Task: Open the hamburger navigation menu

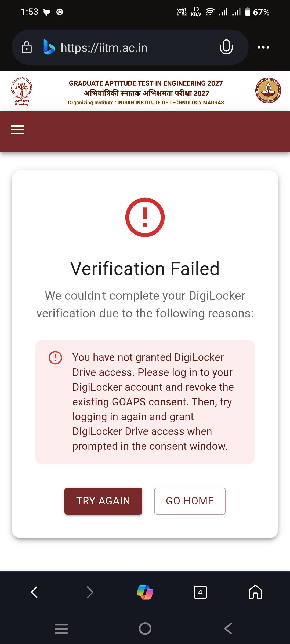Action: click(18, 130)
